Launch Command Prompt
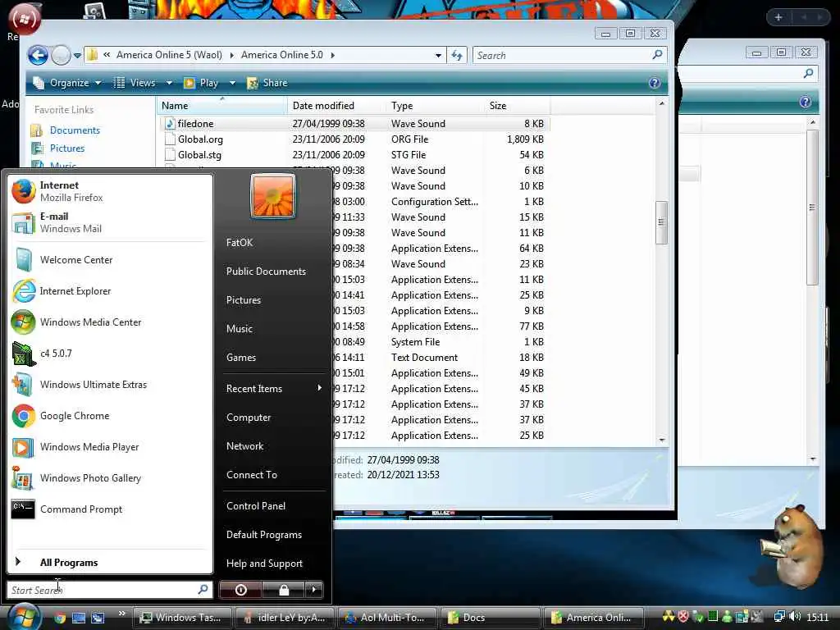The image size is (840, 630). tap(110, 509)
